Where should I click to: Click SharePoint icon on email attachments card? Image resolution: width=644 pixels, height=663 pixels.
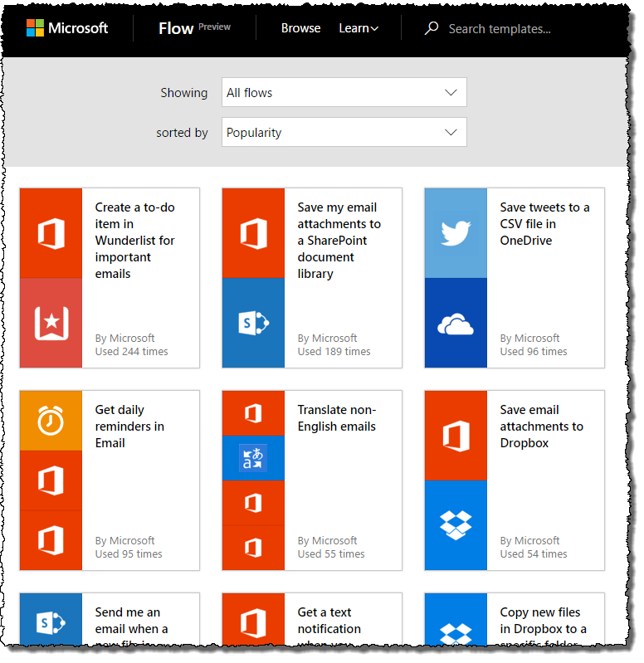pos(254,323)
